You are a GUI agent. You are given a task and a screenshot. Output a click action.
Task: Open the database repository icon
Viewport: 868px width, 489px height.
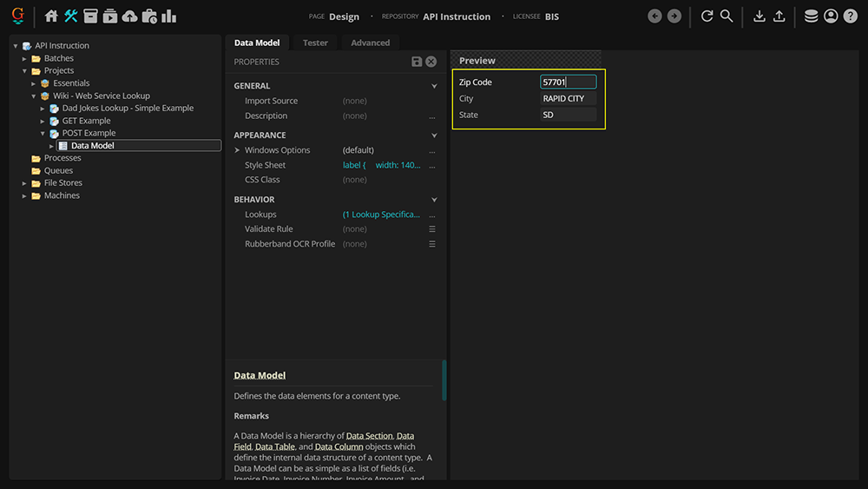pyautogui.click(x=811, y=16)
